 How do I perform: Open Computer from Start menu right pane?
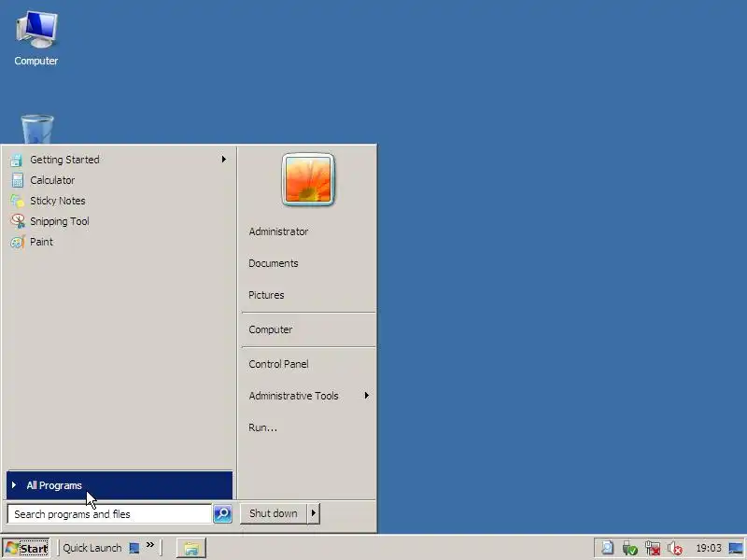[271, 329]
